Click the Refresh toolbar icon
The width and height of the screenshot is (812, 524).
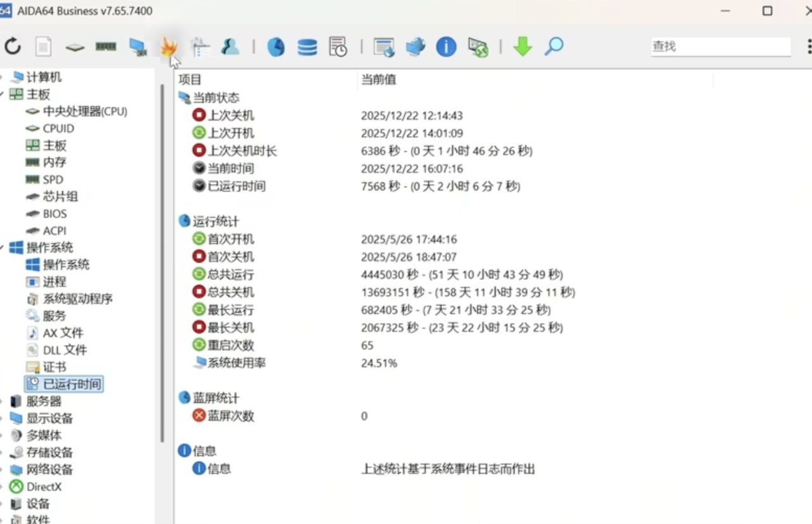[13, 46]
